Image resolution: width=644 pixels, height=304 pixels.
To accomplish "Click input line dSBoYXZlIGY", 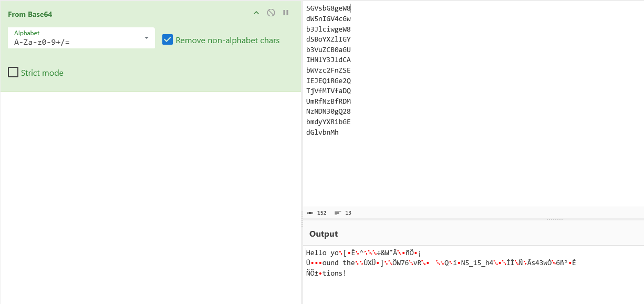I will click(x=328, y=39).
